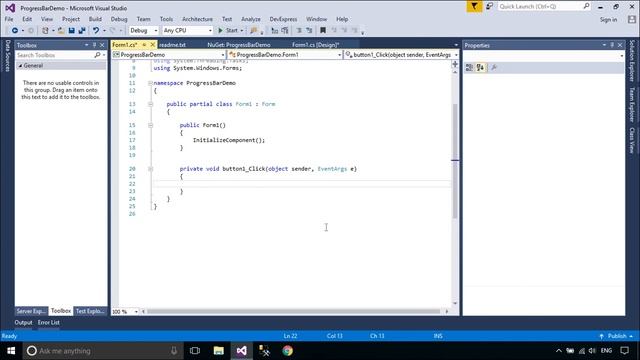This screenshot has height=360, width=640.
Task: Save the current file with Save icon
Action: click(x=71, y=31)
